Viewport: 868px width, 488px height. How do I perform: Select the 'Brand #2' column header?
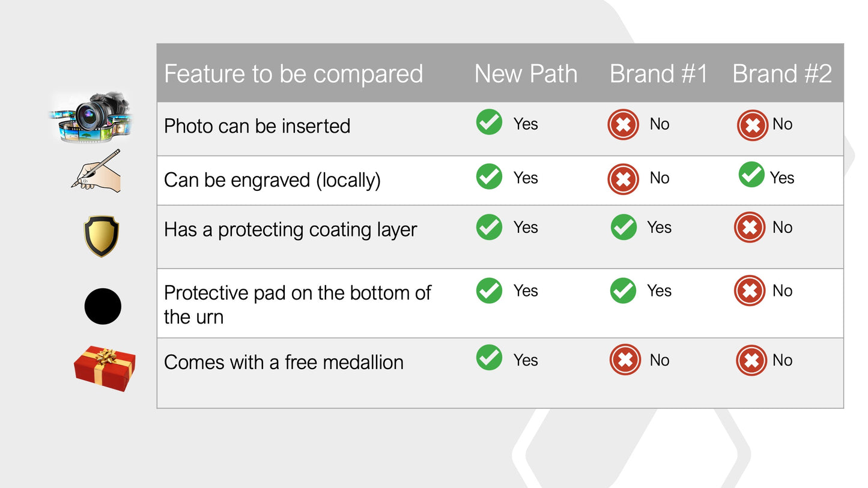(782, 74)
